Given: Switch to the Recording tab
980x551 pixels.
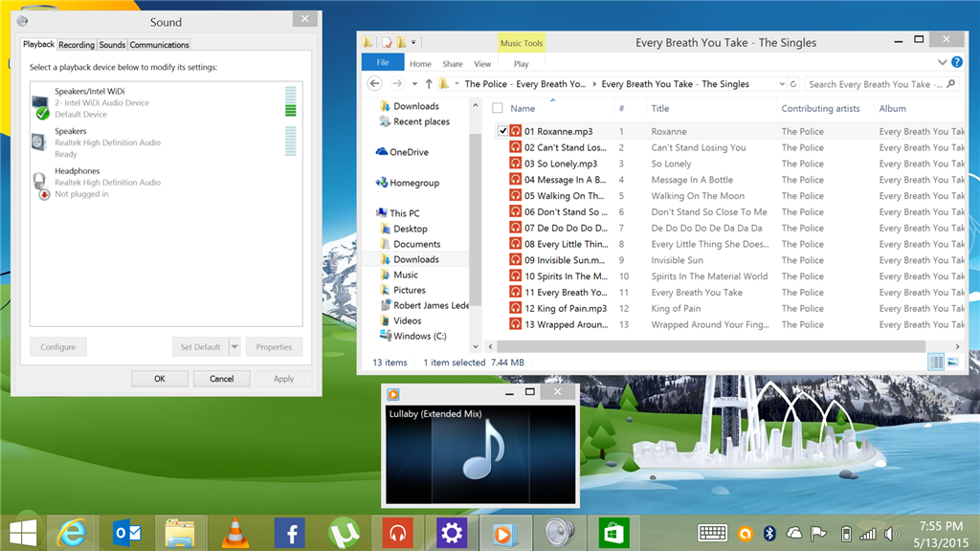Looking at the screenshot, I should (x=77, y=44).
